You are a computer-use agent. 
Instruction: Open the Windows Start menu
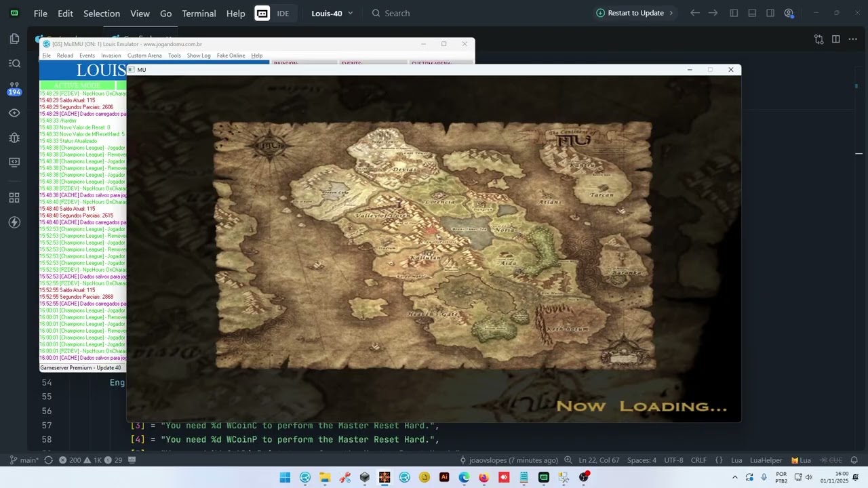click(x=285, y=477)
